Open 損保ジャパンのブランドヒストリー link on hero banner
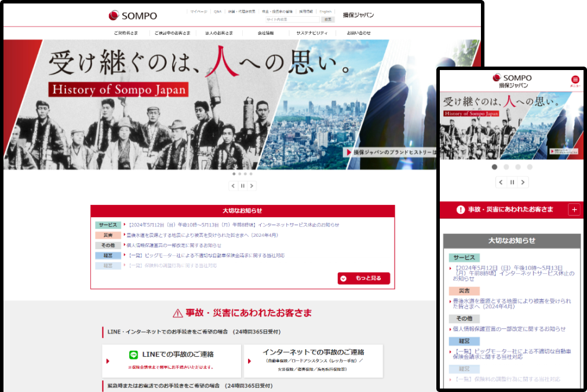The width and height of the screenshot is (587, 392). point(390,152)
